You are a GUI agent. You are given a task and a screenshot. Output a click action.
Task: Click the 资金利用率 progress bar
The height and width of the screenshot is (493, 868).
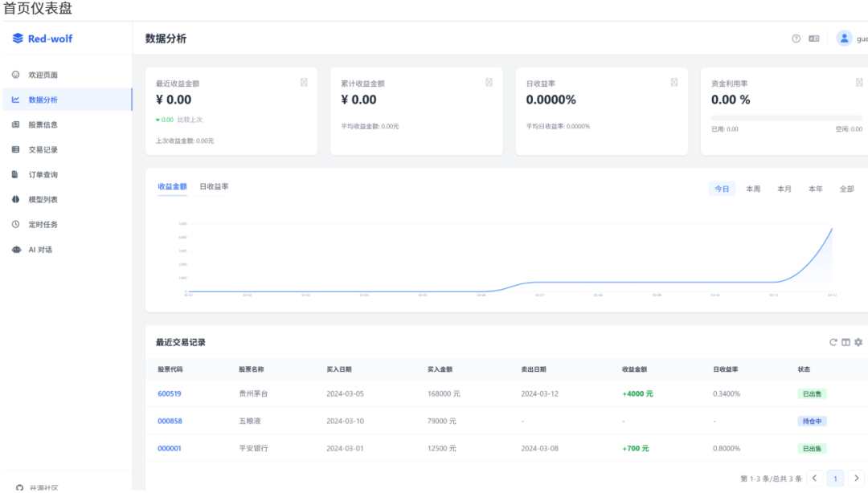point(787,118)
